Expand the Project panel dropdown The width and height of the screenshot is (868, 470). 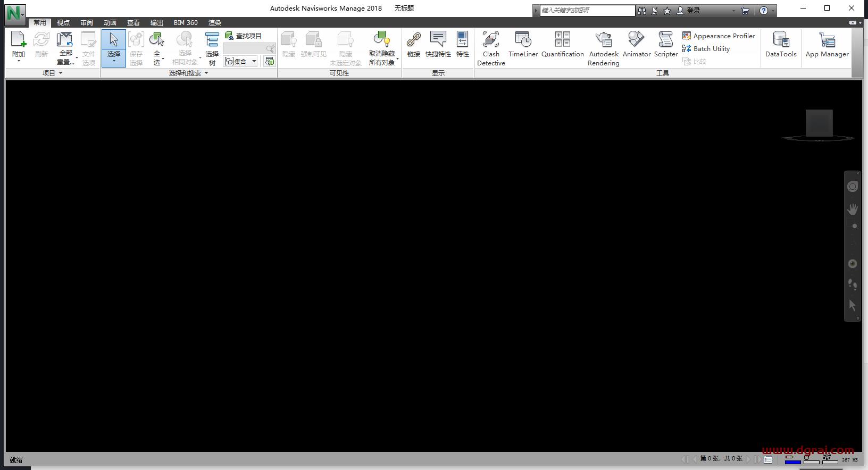(x=52, y=73)
